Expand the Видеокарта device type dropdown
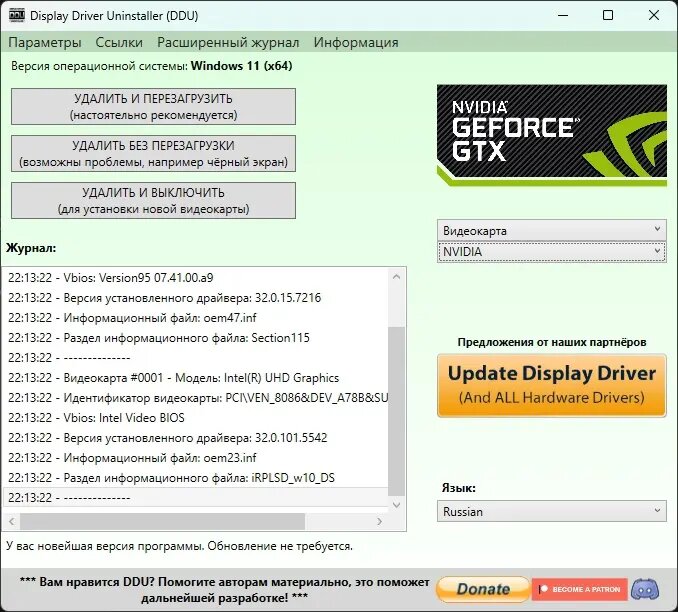 pos(552,230)
